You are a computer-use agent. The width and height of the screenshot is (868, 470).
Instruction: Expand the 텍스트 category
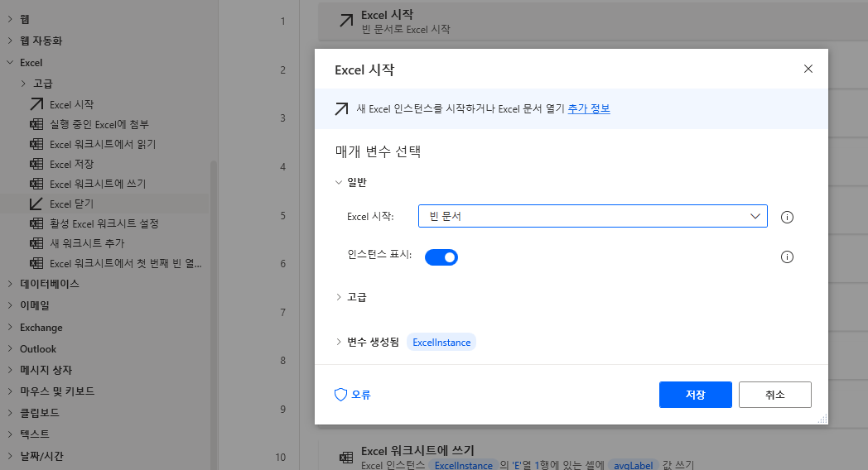[x=10, y=434]
